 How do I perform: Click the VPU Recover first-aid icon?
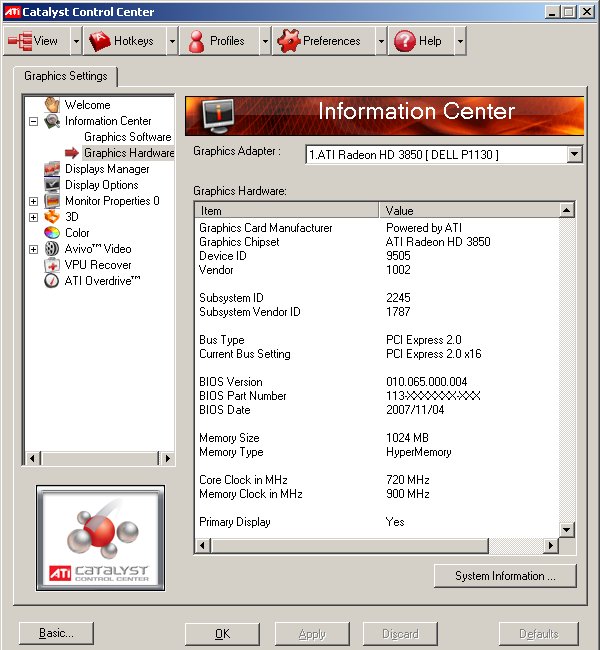point(52,265)
